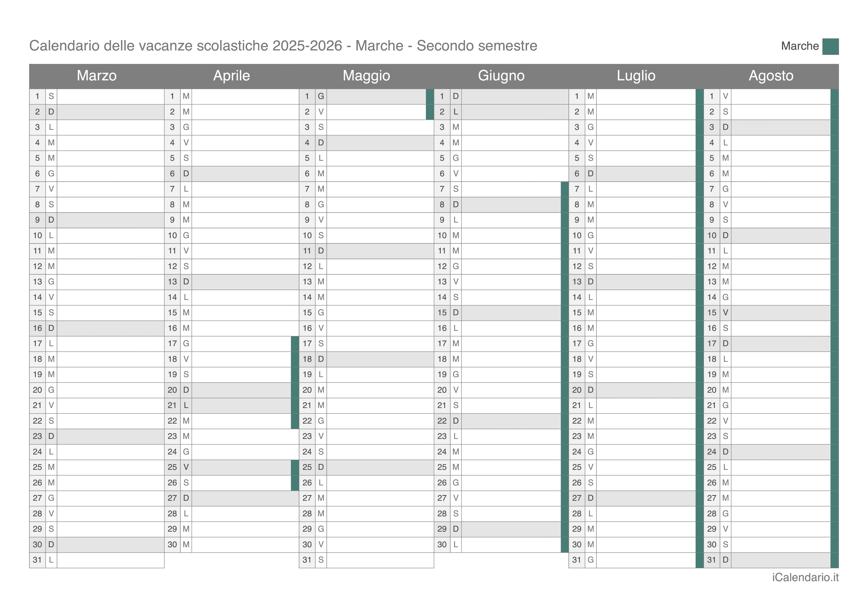Click date number 15 in the Agosto column
This screenshot has width=868, height=614.
click(x=712, y=313)
